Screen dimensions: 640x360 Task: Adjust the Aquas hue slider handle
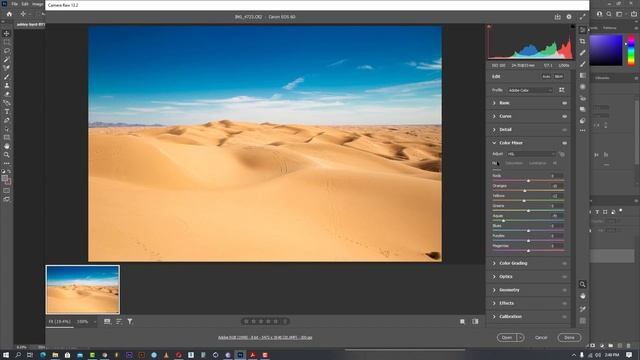(503, 220)
